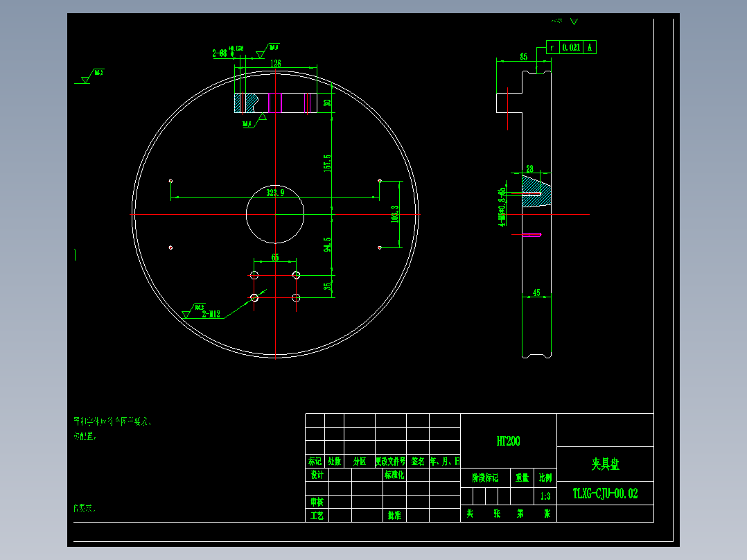The image size is (747, 560).
Task: Click the 标准化 cell label
Action: coord(394,475)
